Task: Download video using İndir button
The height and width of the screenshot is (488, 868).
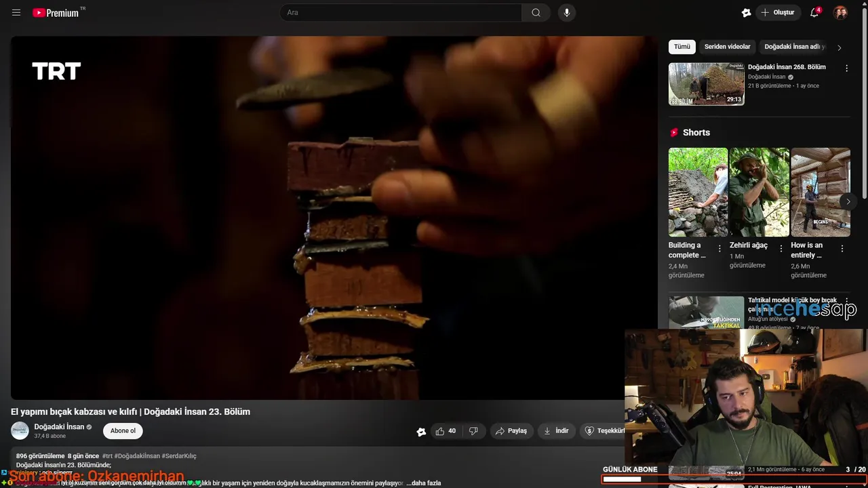Action: tap(556, 431)
